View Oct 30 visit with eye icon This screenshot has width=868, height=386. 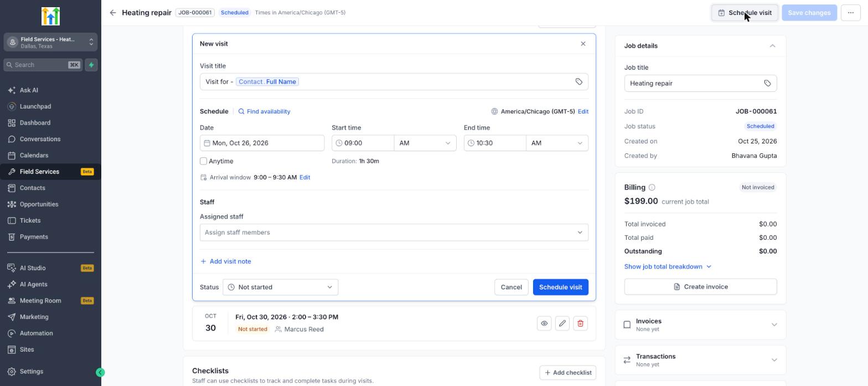544,323
